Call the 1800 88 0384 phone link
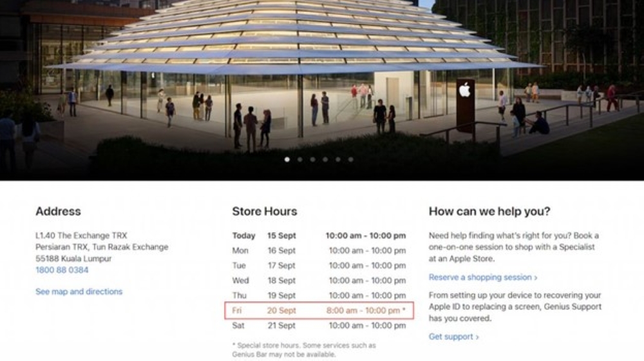 coord(62,270)
